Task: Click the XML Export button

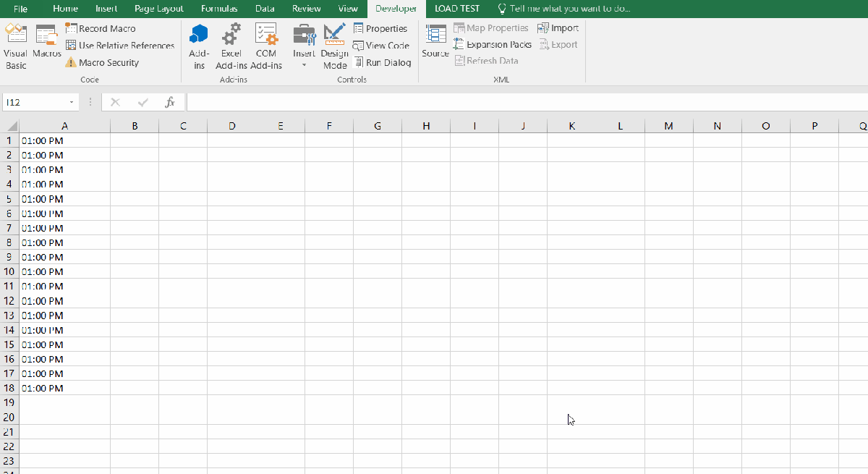Action: pyautogui.click(x=558, y=44)
